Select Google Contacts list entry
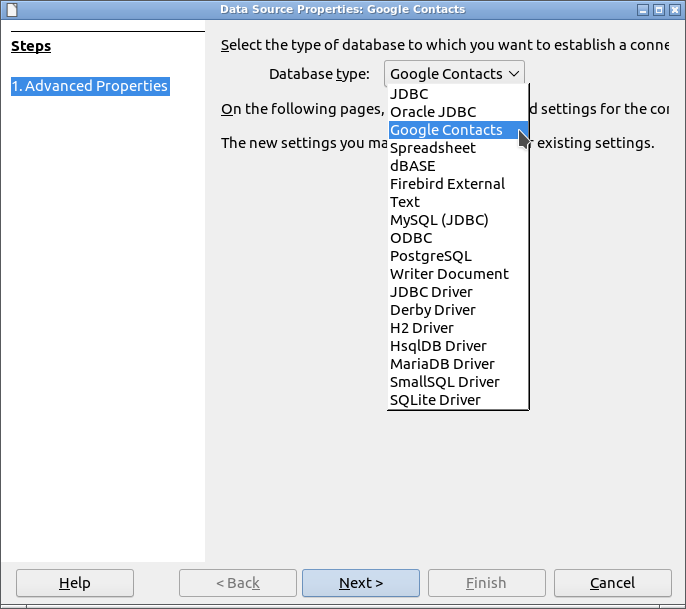 pyautogui.click(x=458, y=130)
